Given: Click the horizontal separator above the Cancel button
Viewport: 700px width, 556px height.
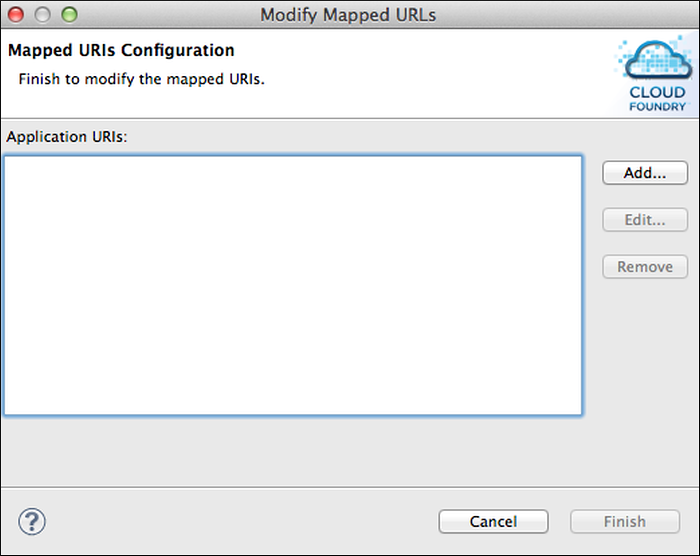Looking at the screenshot, I should click(x=350, y=488).
